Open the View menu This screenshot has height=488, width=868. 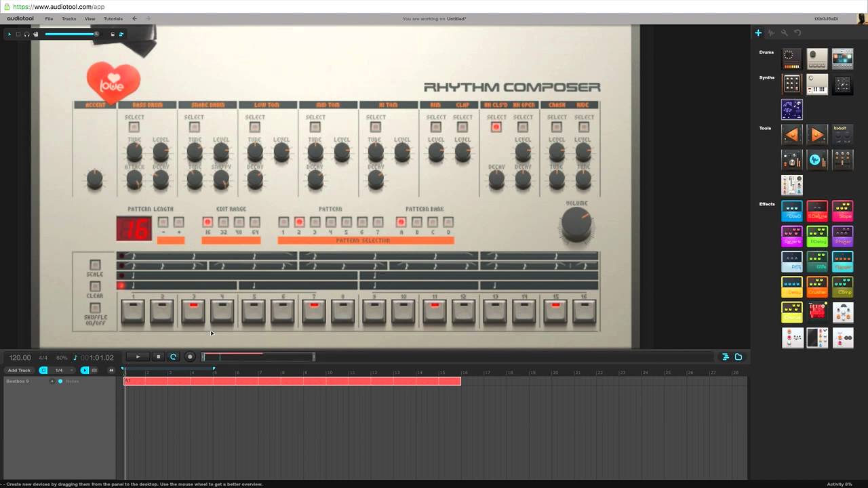coord(90,19)
